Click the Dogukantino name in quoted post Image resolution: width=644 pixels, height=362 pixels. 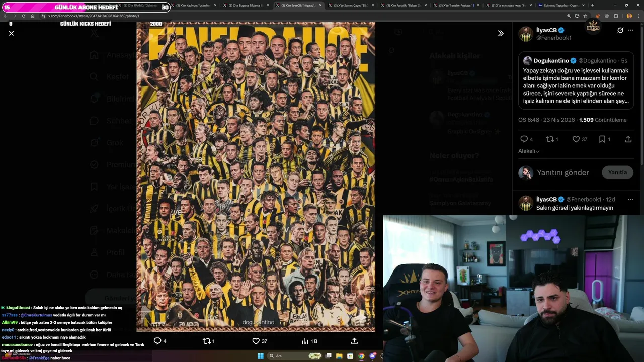coord(551,61)
